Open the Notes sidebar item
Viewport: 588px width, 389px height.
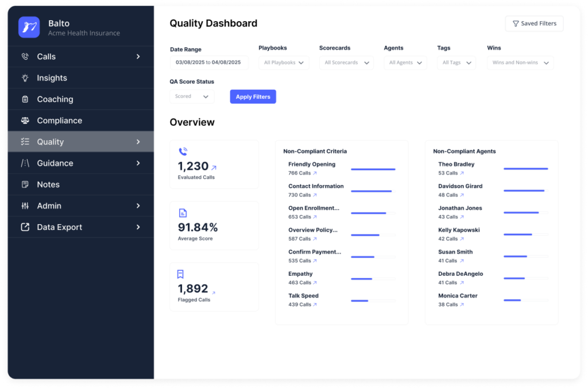pyautogui.click(x=48, y=184)
